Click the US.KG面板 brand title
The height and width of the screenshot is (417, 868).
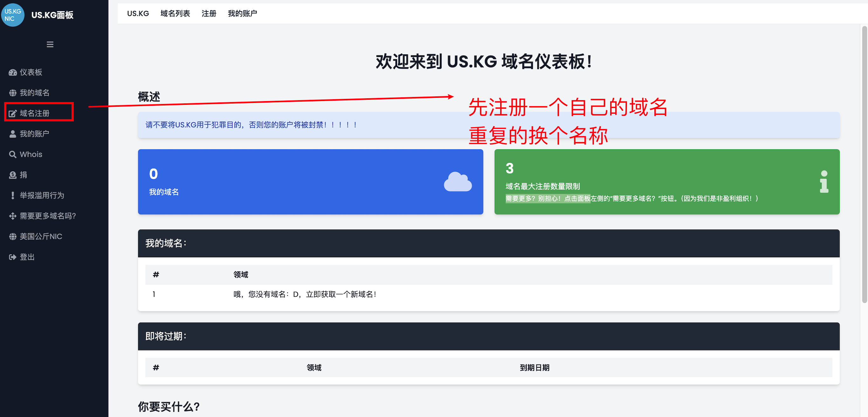click(x=52, y=15)
